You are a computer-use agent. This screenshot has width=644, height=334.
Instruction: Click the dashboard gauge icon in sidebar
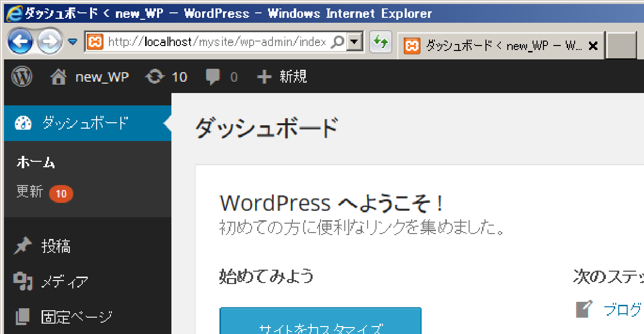[x=23, y=123]
